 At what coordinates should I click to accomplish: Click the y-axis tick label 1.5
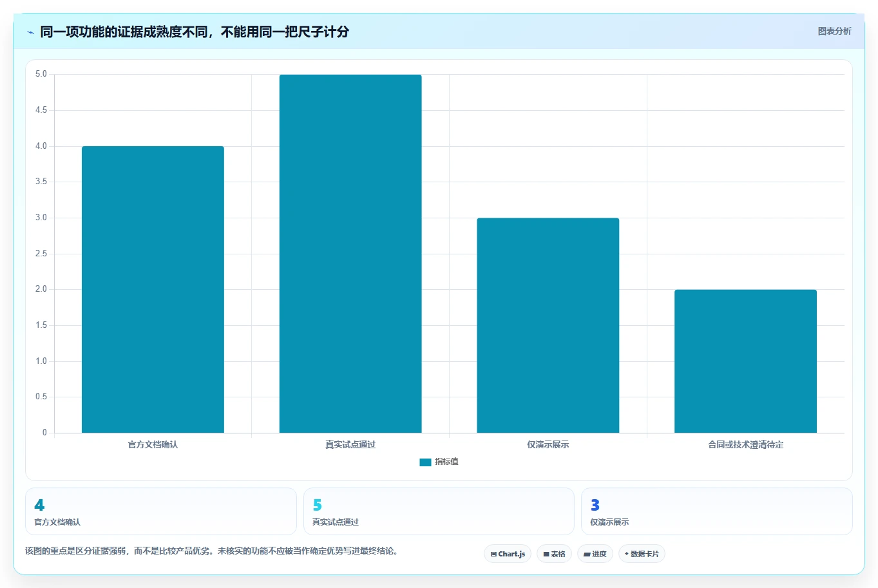(x=41, y=325)
